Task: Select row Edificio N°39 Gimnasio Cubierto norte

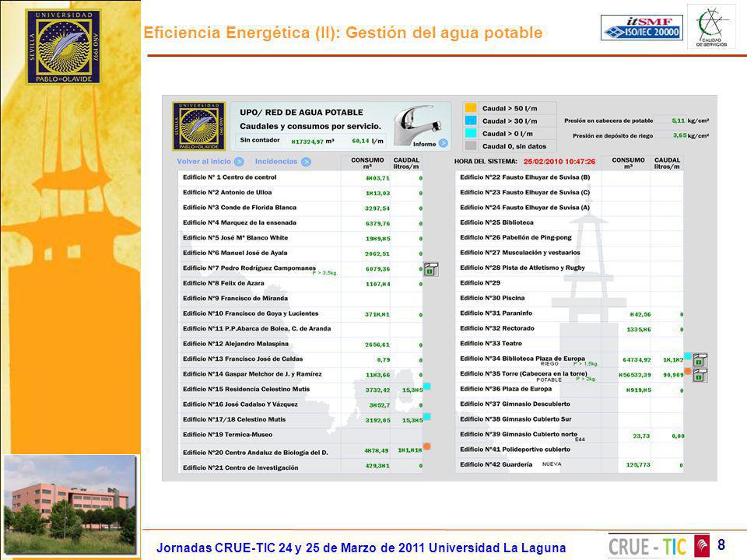Action: (570, 436)
